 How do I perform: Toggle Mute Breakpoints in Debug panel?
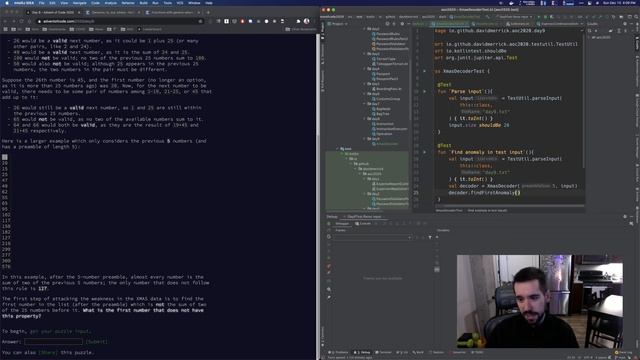coord(329,272)
